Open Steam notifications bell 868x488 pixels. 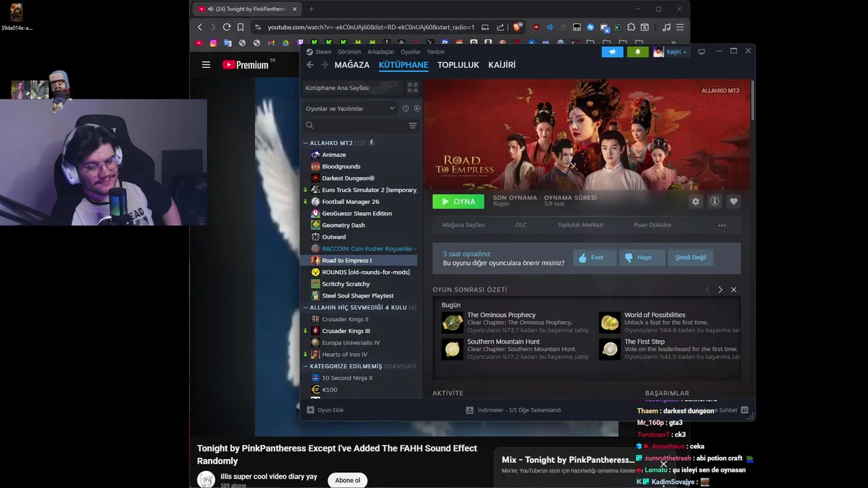637,52
